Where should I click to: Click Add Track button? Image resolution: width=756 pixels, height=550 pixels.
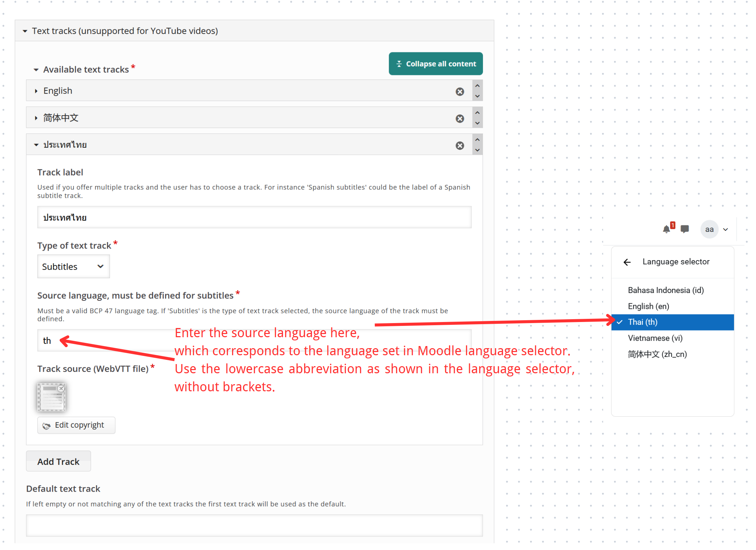point(58,461)
